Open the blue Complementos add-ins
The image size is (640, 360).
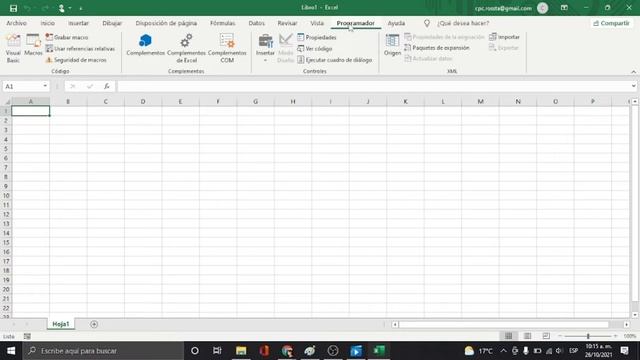[145, 45]
